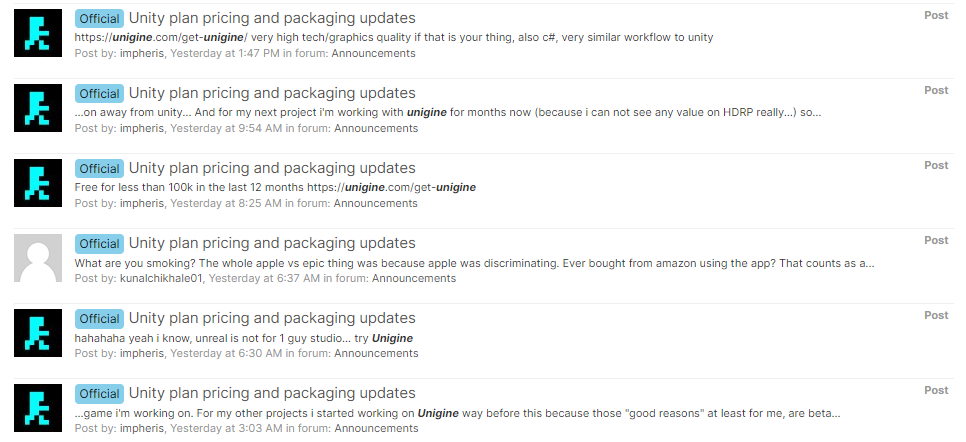Click the Official tag on kunalchikhale01's post
Screen dimensions: 966x442
(99, 244)
